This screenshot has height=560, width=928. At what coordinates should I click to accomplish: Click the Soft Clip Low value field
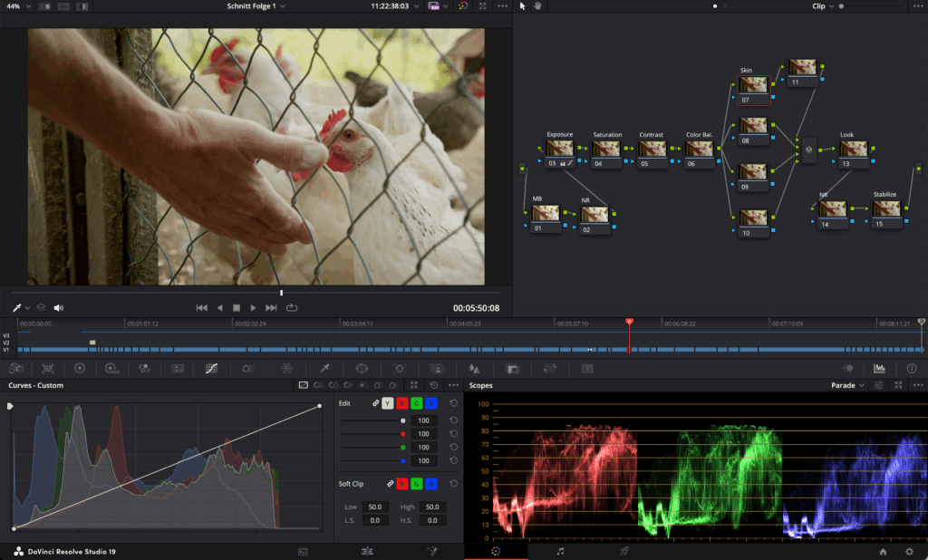tap(375, 507)
